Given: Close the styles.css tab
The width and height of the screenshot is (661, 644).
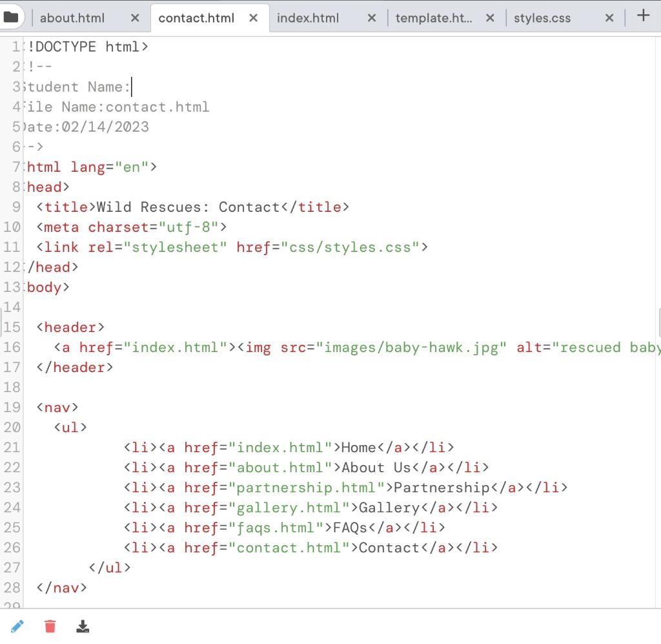Looking at the screenshot, I should click(x=609, y=18).
